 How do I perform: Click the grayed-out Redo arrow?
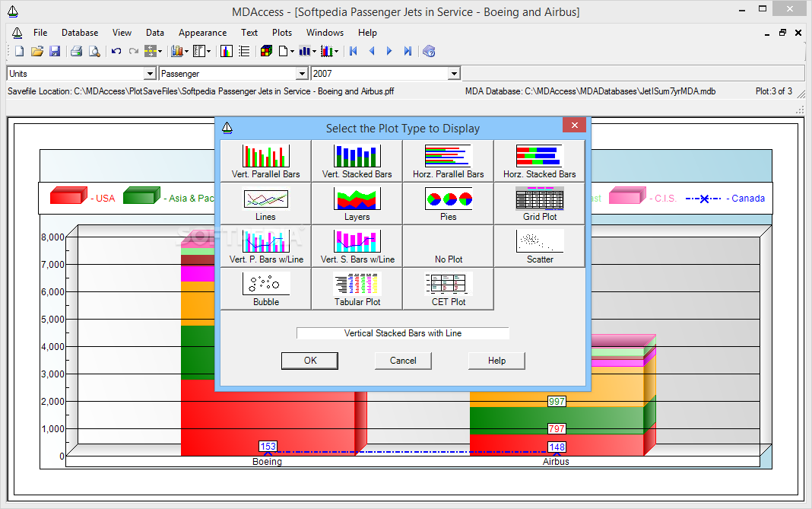coord(134,51)
